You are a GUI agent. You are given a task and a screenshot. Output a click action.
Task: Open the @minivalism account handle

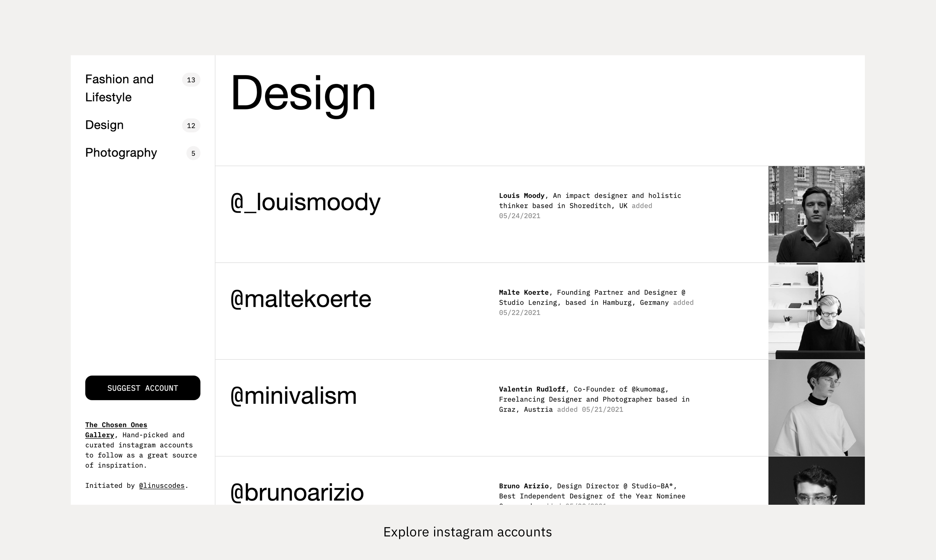(293, 396)
